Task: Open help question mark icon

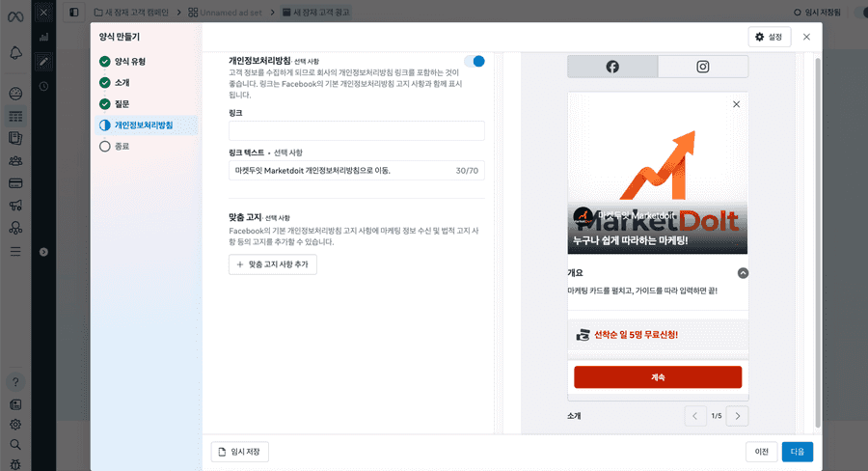Action: [x=15, y=382]
